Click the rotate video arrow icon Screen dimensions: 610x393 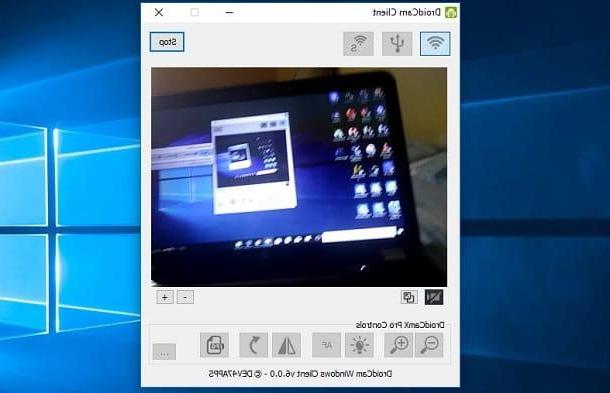coord(254,345)
